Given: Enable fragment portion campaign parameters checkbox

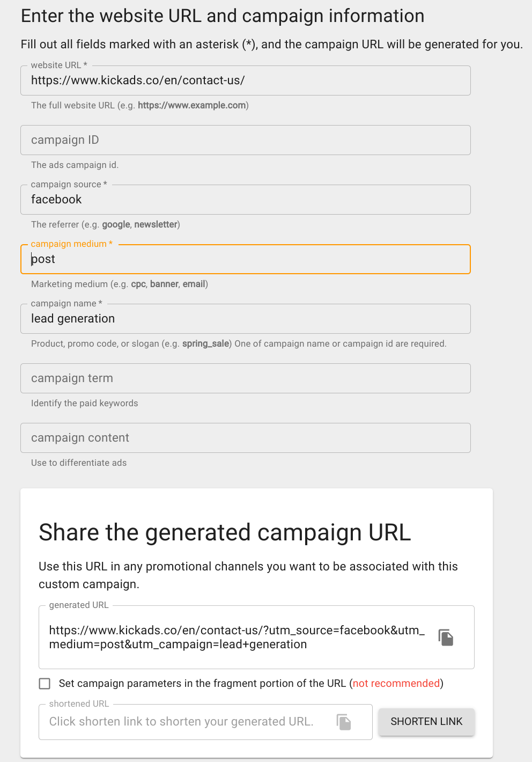Looking at the screenshot, I should 45,684.
